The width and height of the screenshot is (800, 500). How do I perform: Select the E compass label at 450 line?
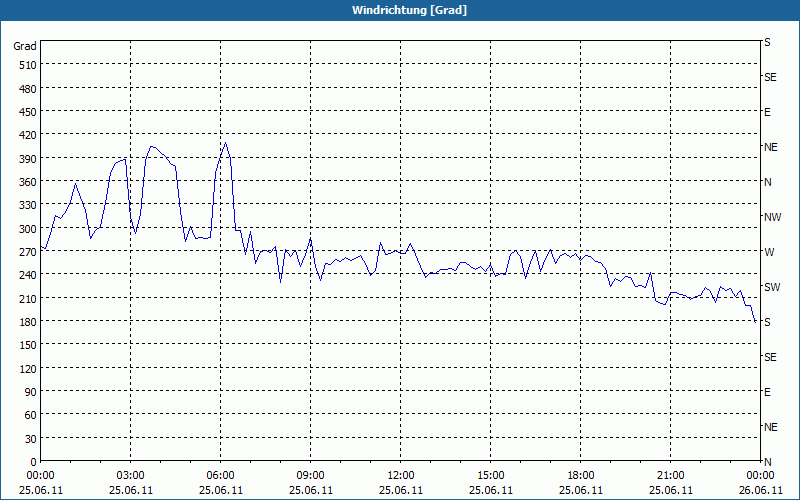point(767,112)
